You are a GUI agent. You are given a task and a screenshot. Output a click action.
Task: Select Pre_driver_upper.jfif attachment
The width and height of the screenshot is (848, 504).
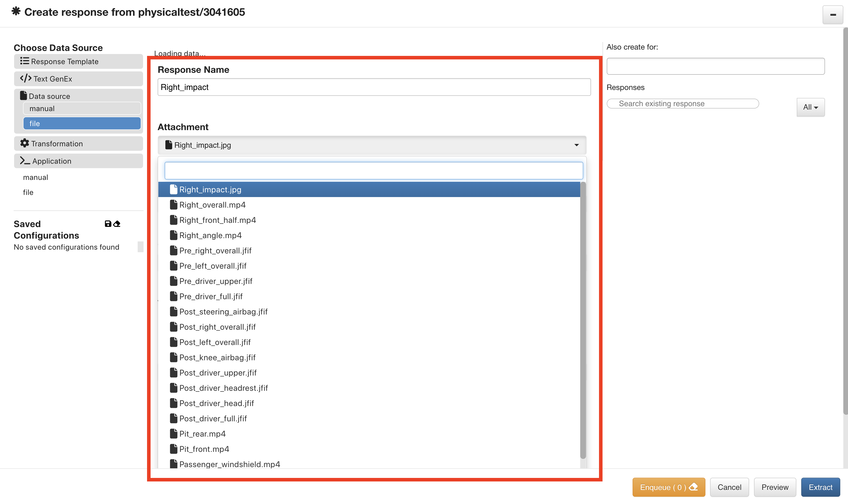(369, 281)
